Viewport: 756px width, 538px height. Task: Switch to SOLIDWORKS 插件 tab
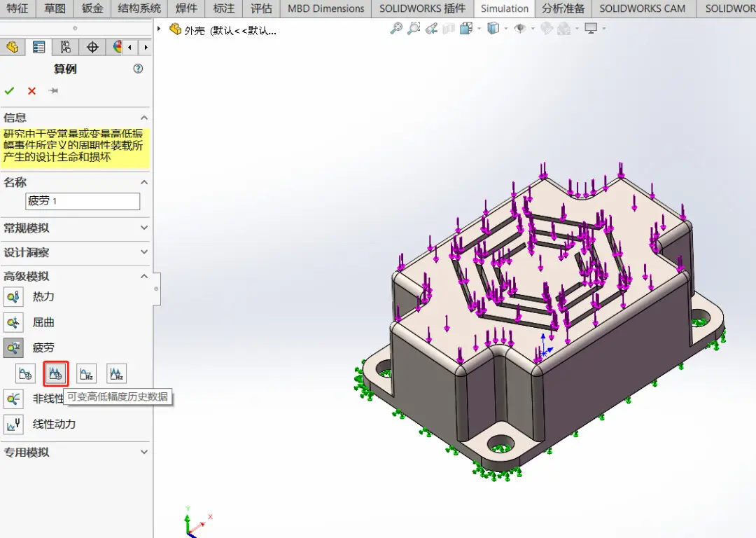(422, 8)
